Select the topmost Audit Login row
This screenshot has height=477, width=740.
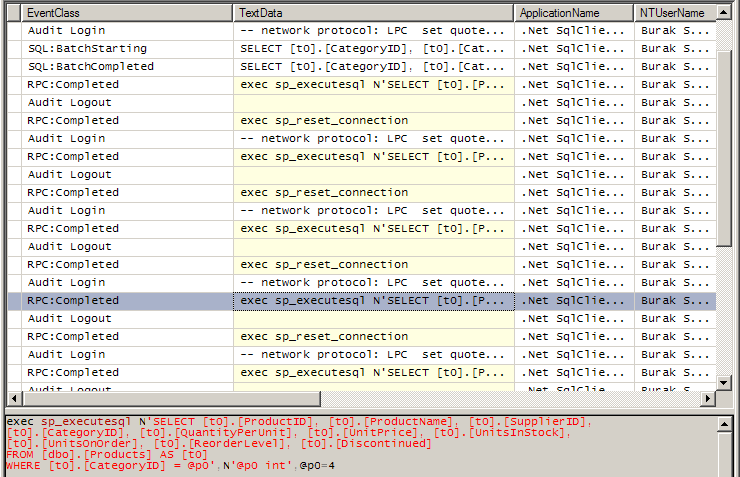click(x=66, y=30)
